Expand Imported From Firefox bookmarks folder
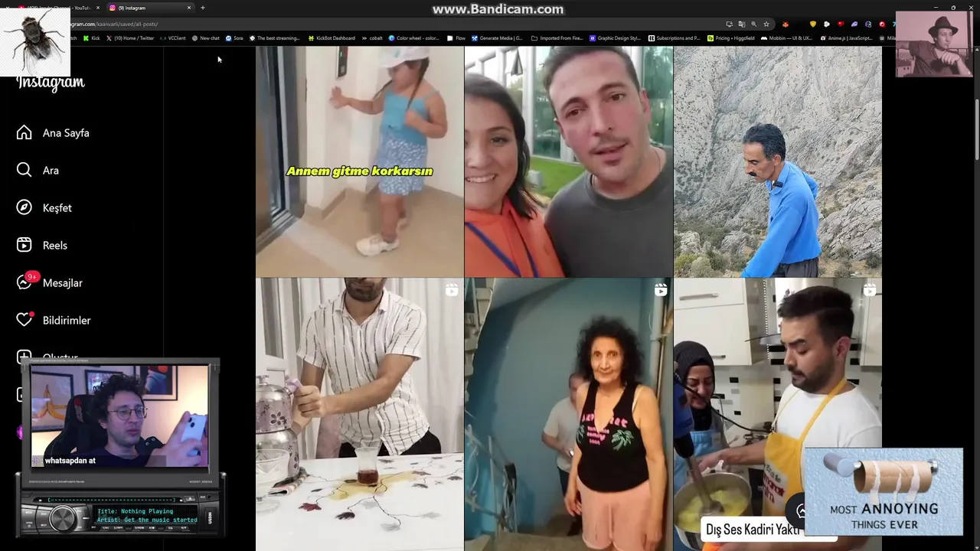The image size is (980, 551). point(557,37)
